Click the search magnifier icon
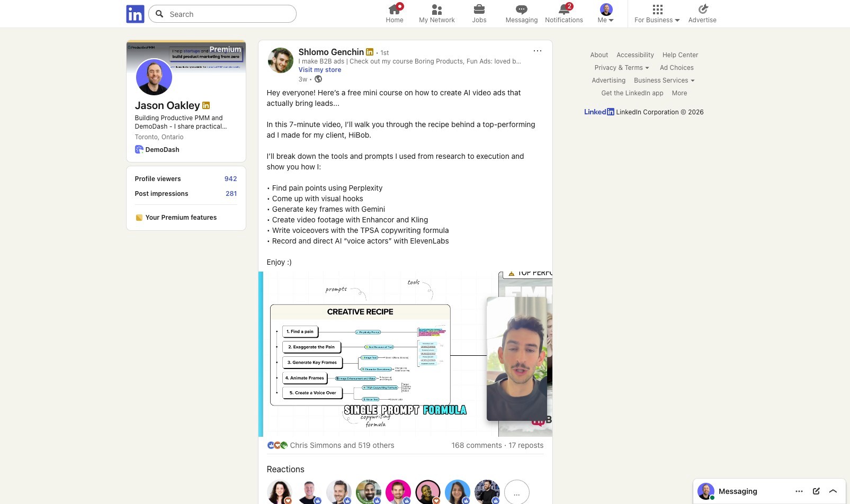850x504 pixels. [159, 14]
